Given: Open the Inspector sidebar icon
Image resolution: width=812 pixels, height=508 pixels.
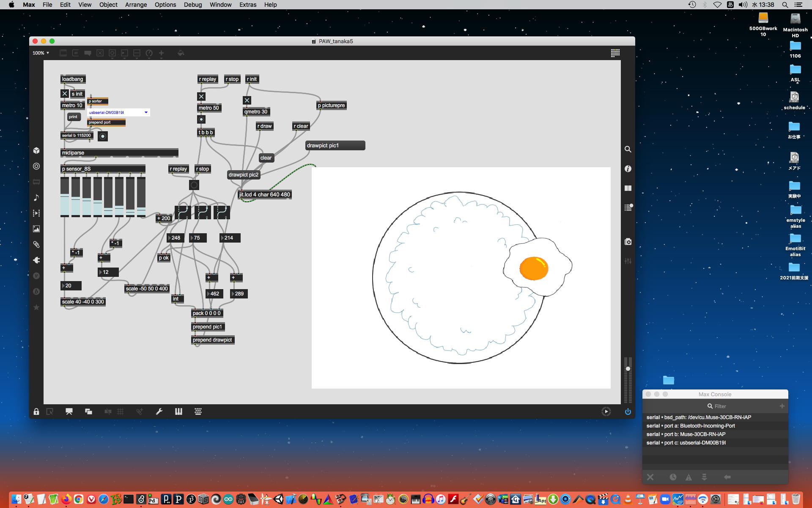Looking at the screenshot, I should point(628,168).
